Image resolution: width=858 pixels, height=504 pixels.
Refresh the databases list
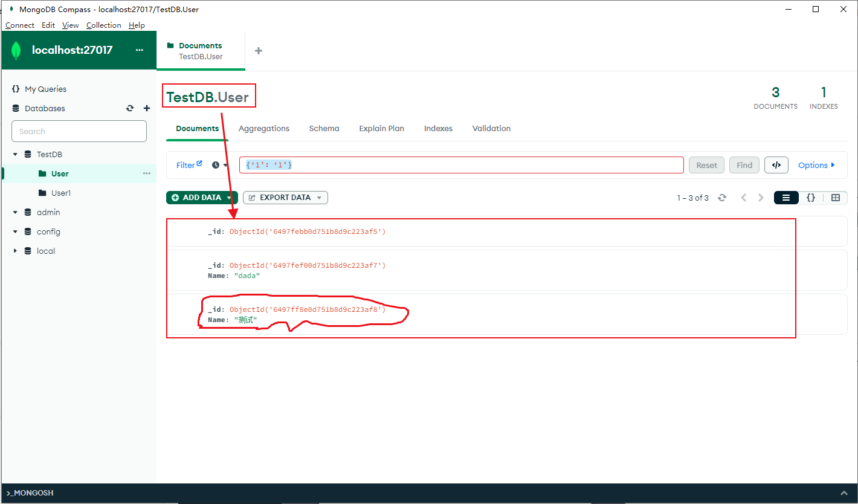[129, 108]
